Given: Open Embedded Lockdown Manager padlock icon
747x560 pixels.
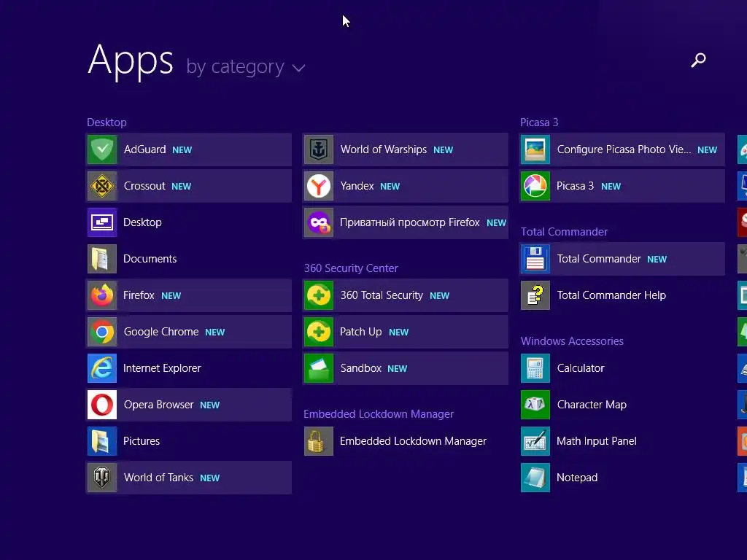Looking at the screenshot, I should pyautogui.click(x=319, y=441).
